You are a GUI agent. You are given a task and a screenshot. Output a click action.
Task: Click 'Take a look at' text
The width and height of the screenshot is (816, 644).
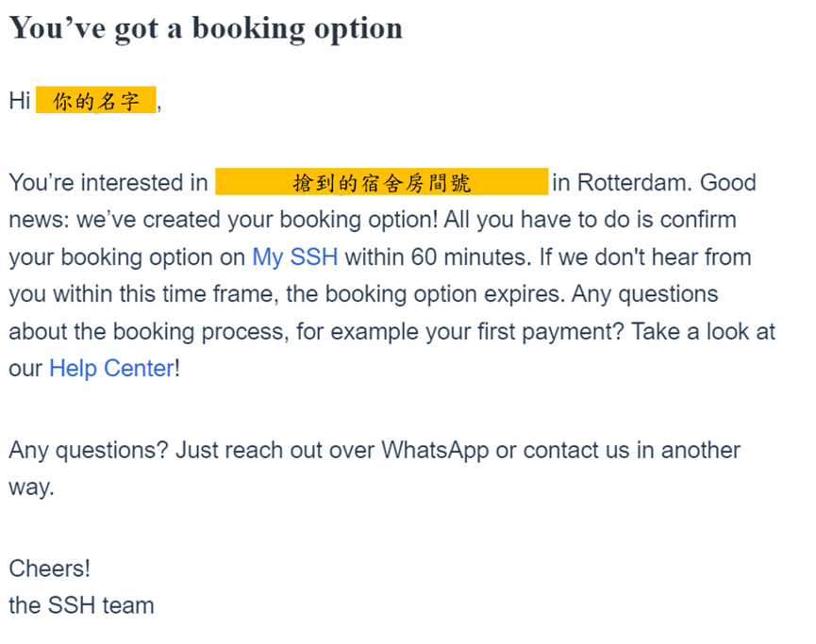tap(703, 331)
